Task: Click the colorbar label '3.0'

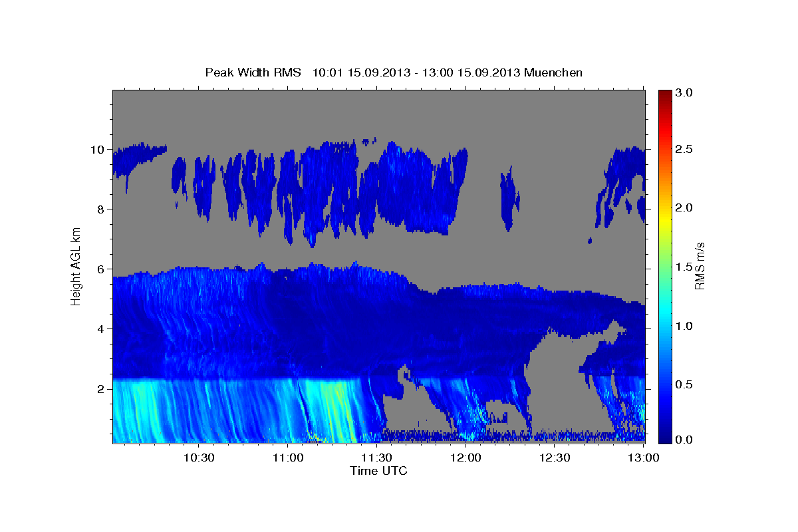Action: [x=685, y=93]
